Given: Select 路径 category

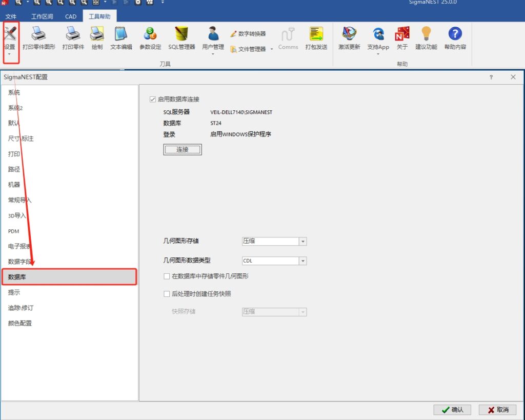Looking at the screenshot, I should click(x=14, y=169).
